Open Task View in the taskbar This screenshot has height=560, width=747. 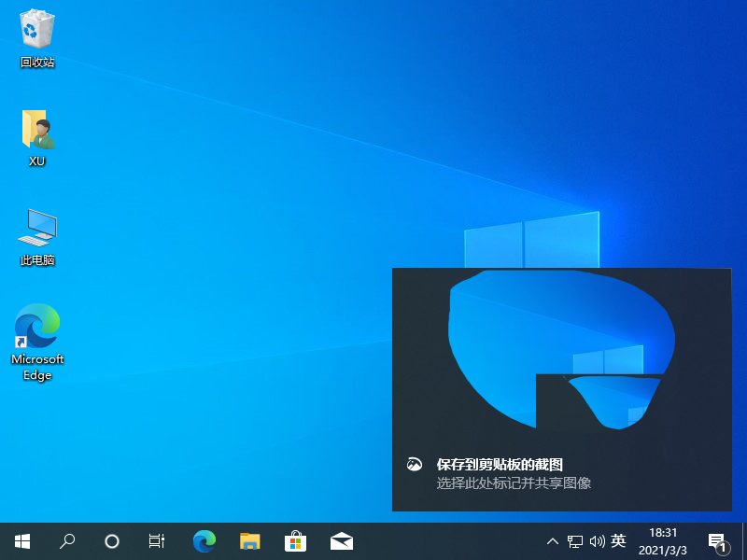(x=157, y=540)
